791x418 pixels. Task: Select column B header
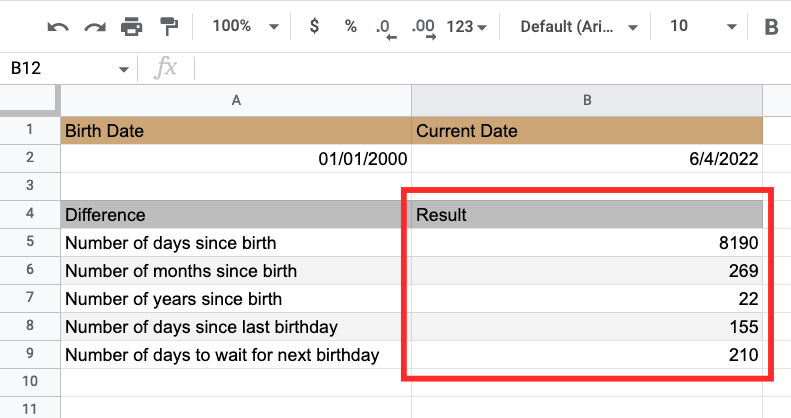tap(587, 100)
